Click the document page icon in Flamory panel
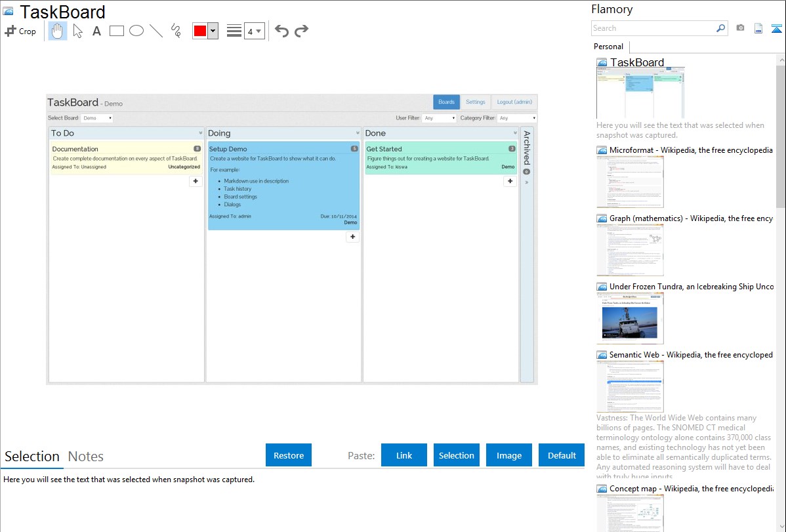This screenshot has height=532, width=786. 758,28
